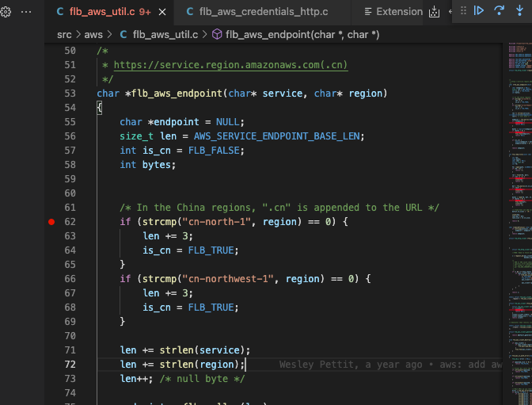The width and height of the screenshot is (532, 405).
Task: Click the China regions comment on line 61
Action: pos(279,208)
